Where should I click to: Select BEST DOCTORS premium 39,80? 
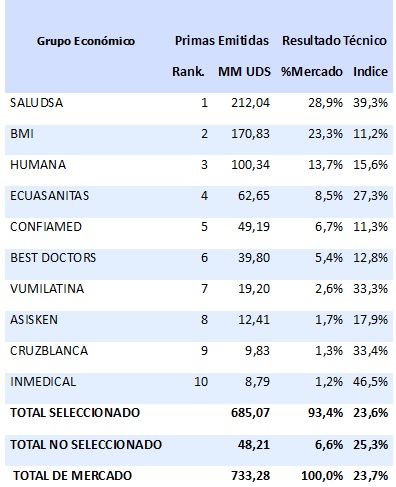254,258
